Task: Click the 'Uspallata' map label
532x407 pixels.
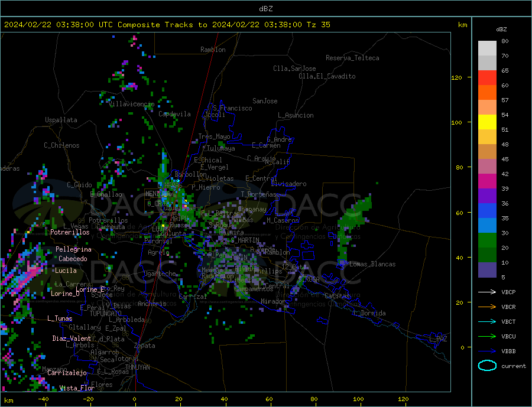Action: click(x=61, y=120)
